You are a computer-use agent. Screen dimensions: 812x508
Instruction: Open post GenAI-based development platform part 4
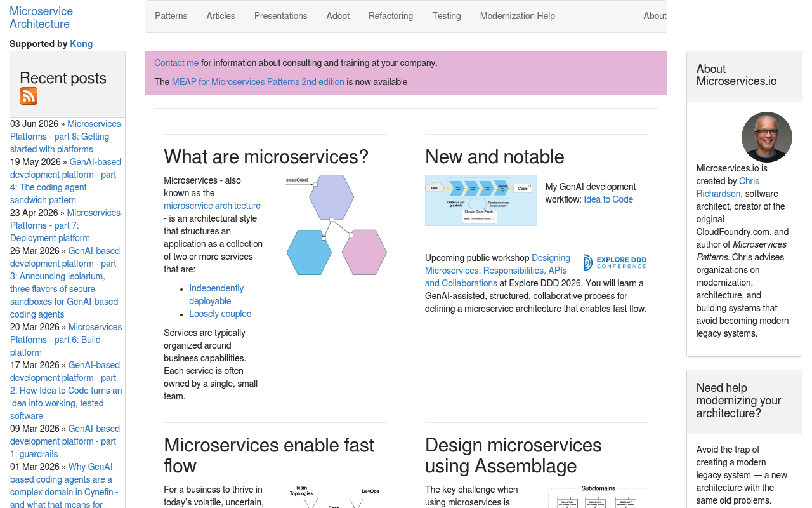coord(65,181)
